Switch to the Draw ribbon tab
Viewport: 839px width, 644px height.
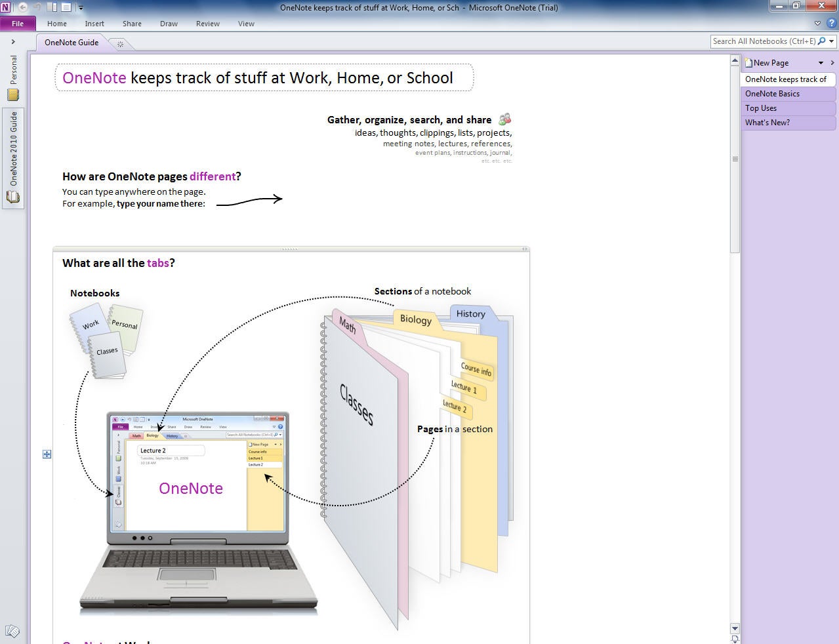(169, 24)
